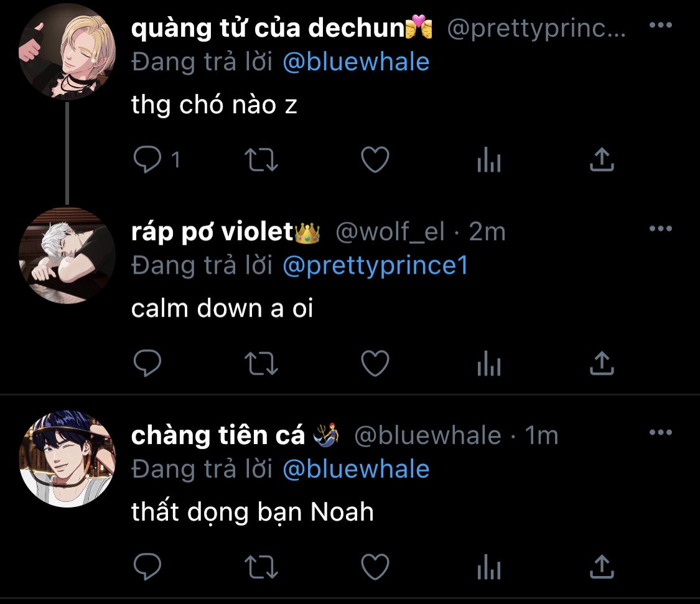Like the 'thg chó nào z' tweet
Viewport: 700px width, 604px height.
[x=375, y=159]
